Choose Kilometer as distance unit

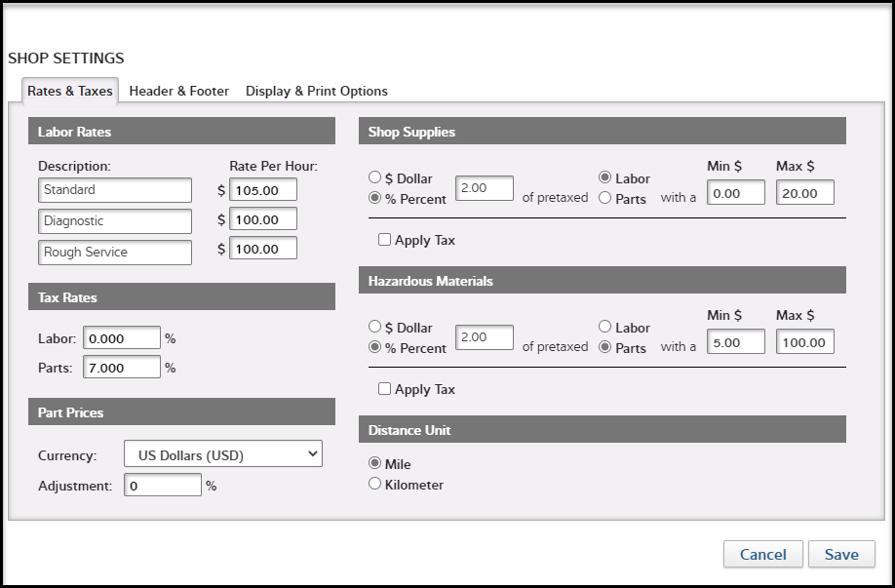click(374, 484)
